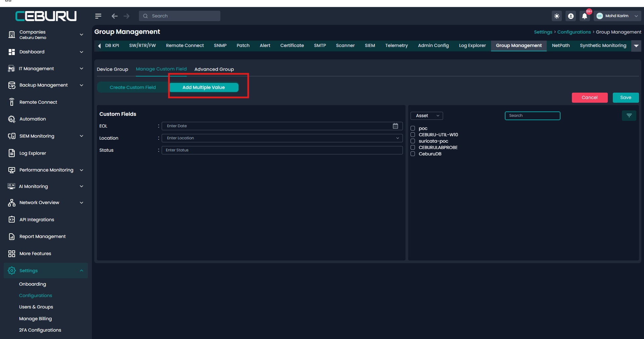
Task: Click the Remote Connect sidebar icon
Action: click(12, 102)
